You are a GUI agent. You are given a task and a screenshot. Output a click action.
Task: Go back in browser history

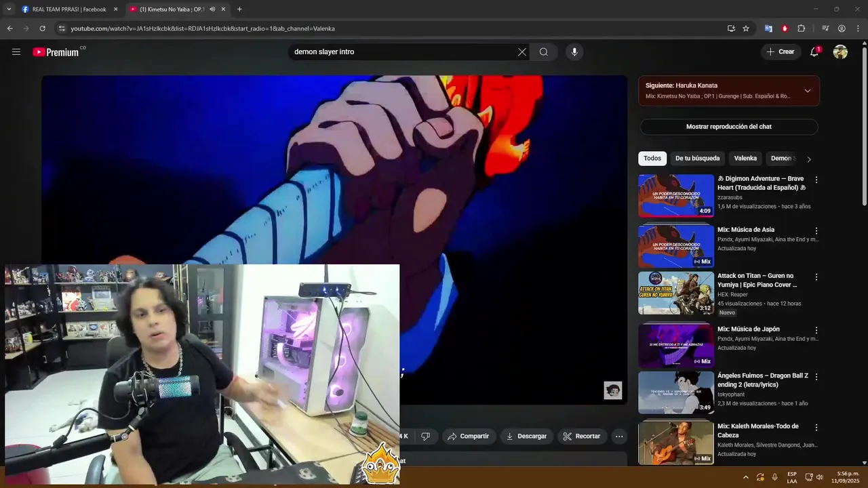tap(9, 28)
